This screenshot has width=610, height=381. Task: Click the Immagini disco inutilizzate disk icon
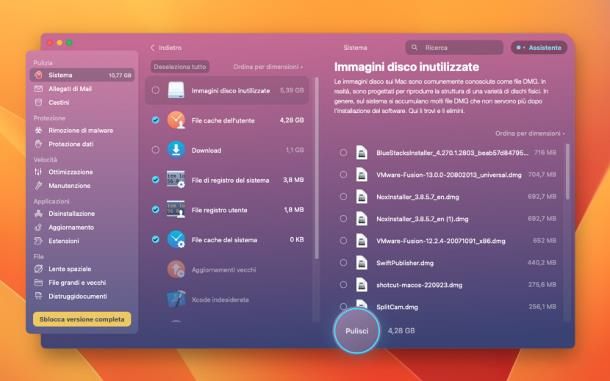pyautogui.click(x=176, y=90)
